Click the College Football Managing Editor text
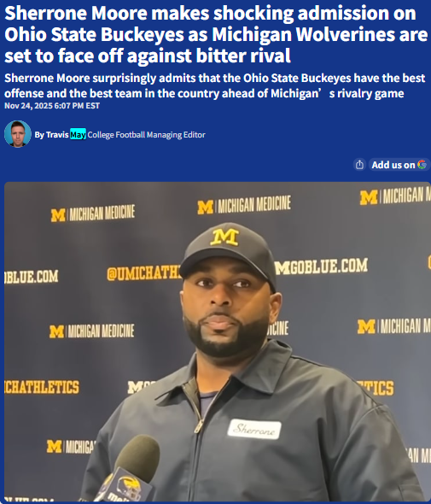The width and height of the screenshot is (431, 504). (x=146, y=135)
